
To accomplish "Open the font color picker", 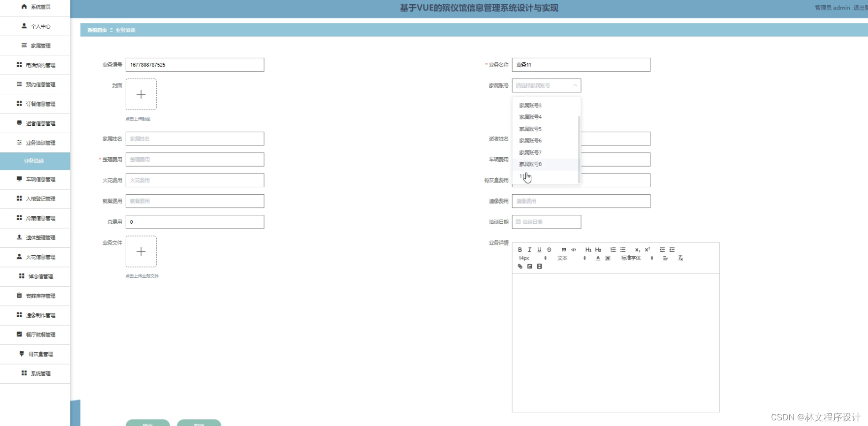I will click(598, 258).
